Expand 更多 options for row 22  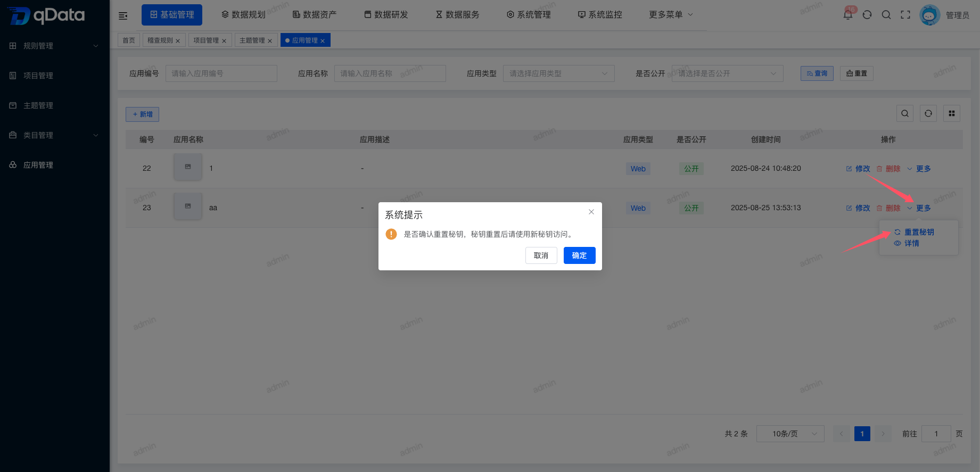pos(919,169)
